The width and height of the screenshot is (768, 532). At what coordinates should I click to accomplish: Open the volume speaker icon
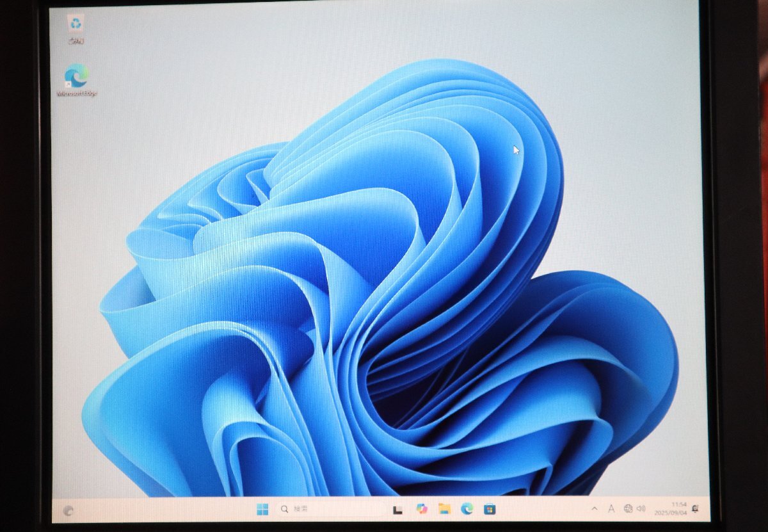tap(641, 508)
